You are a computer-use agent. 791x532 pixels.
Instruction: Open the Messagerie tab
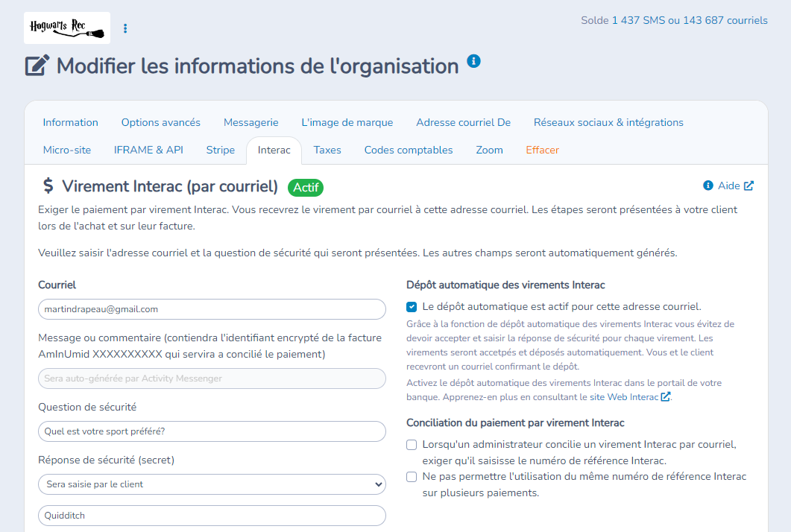coord(251,122)
